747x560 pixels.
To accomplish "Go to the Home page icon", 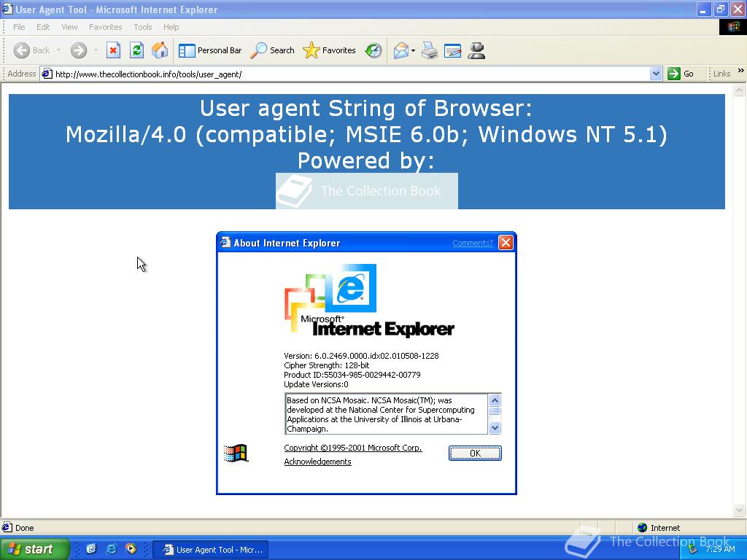I will tap(160, 50).
